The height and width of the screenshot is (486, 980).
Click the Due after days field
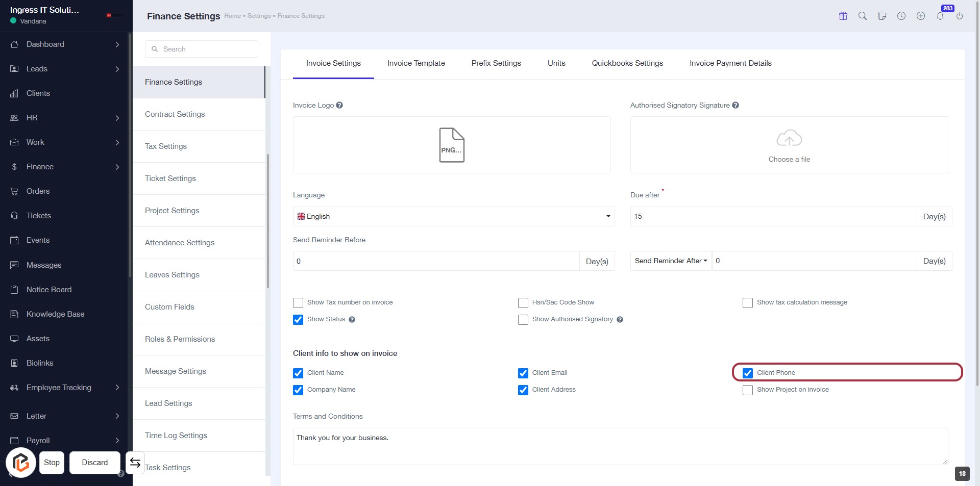click(773, 216)
